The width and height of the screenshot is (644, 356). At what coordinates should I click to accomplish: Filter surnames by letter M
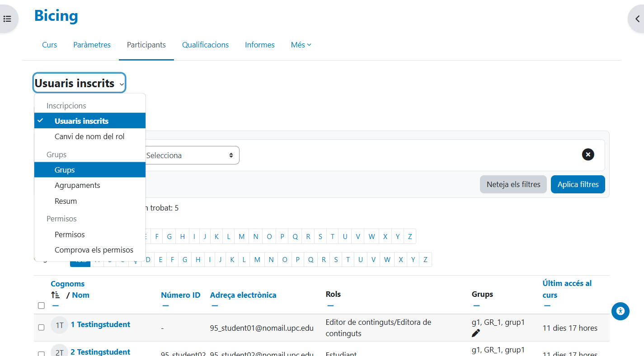[x=257, y=260]
